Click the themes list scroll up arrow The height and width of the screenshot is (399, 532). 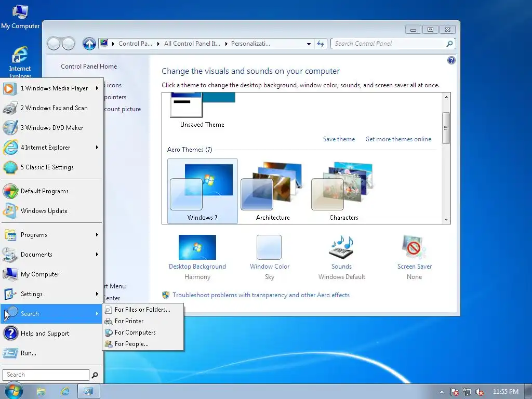pyautogui.click(x=446, y=97)
